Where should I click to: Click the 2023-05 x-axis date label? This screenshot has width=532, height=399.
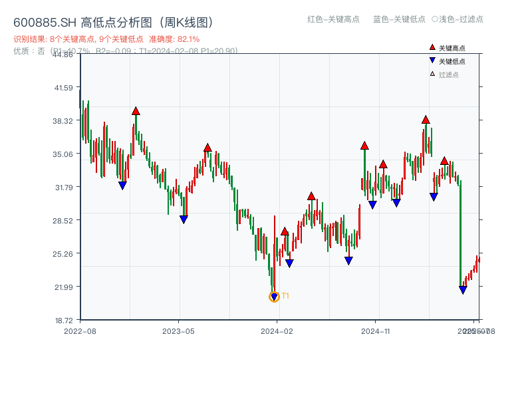click(179, 331)
